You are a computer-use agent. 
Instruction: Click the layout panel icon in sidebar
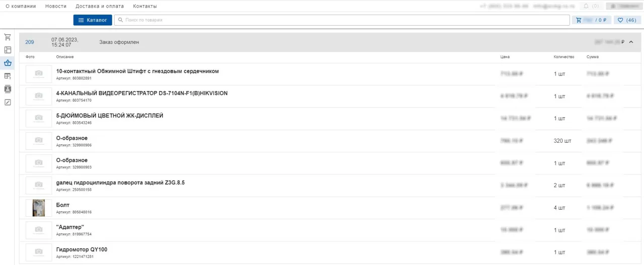[x=8, y=50]
